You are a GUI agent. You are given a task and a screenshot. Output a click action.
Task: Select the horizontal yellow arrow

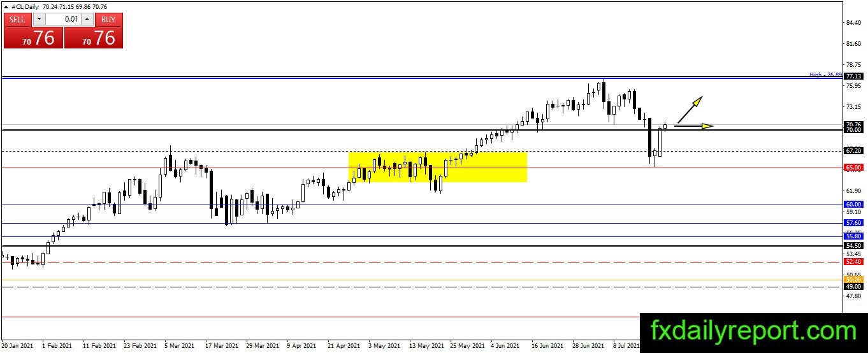(694, 126)
